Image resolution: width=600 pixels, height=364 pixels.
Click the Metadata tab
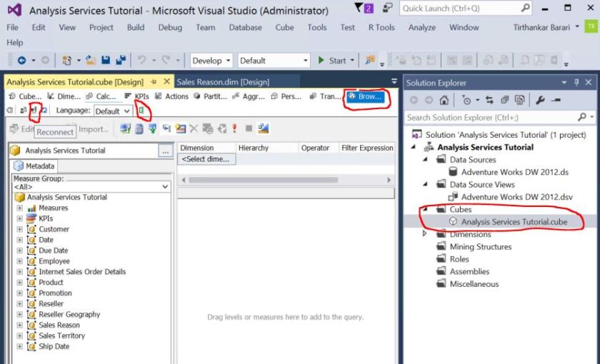pos(34,166)
